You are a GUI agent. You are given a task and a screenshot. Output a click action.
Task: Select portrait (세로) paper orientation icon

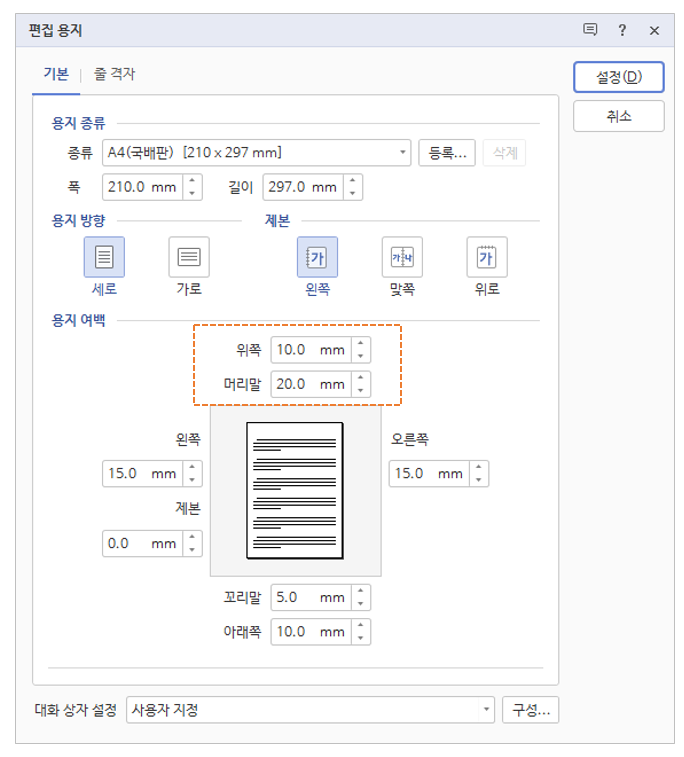point(104,257)
